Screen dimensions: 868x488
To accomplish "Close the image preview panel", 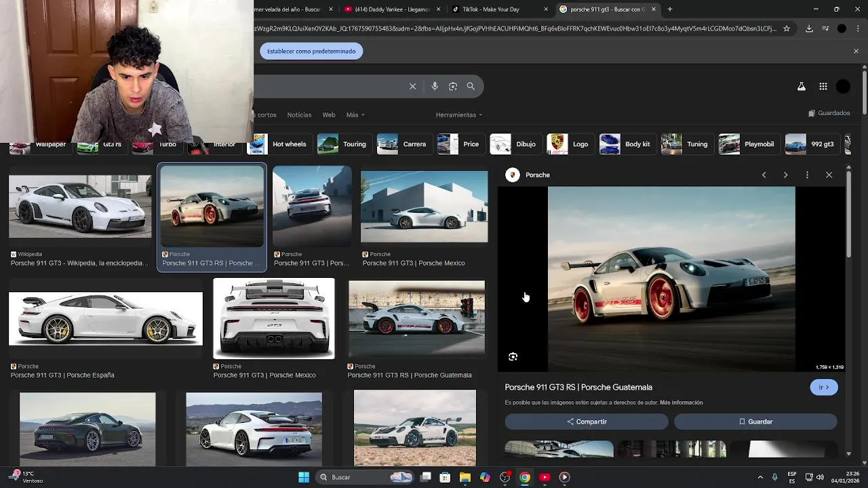I will click(829, 175).
